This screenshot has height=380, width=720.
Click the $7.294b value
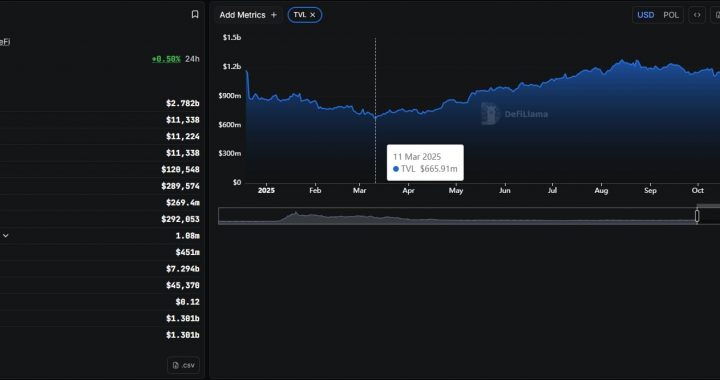coord(182,268)
